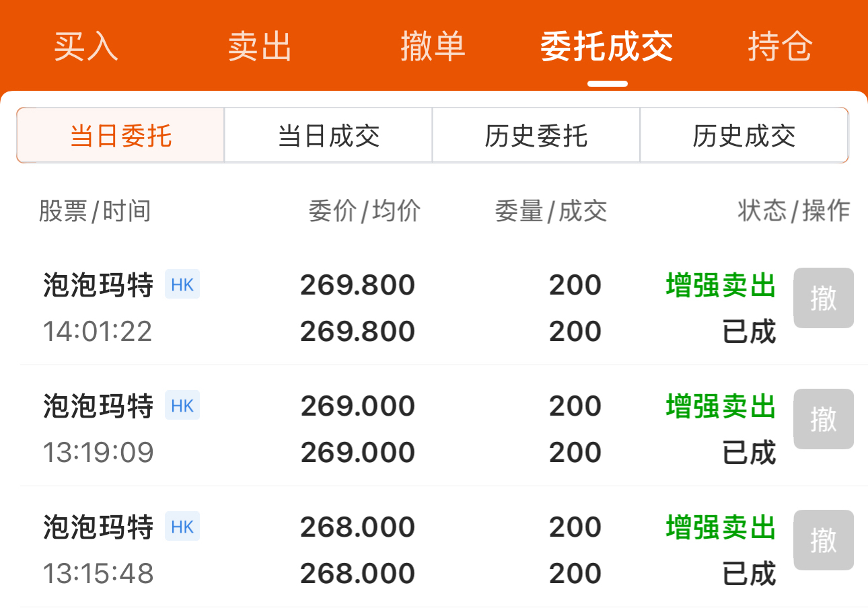Screen dimensions: 868x608
Task: Go to the 持仓 tab
Action: (x=780, y=46)
